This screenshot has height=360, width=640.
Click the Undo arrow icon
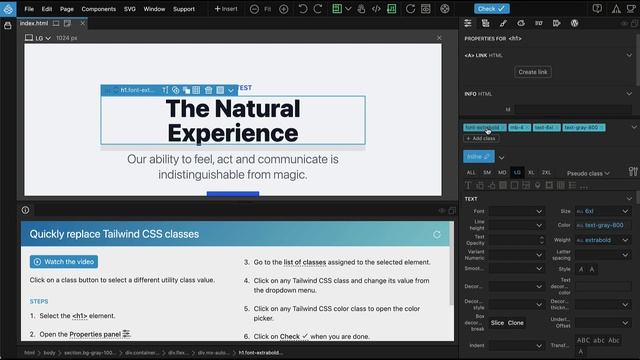[x=302, y=9]
